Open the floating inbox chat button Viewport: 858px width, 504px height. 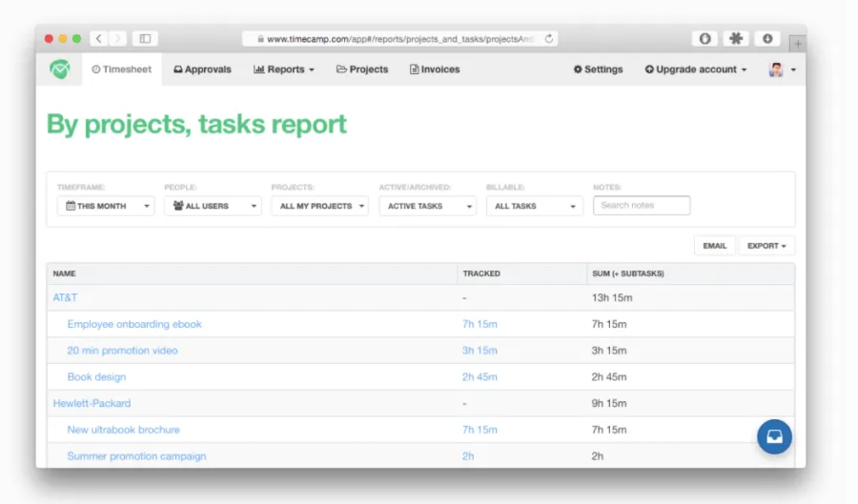[774, 436]
